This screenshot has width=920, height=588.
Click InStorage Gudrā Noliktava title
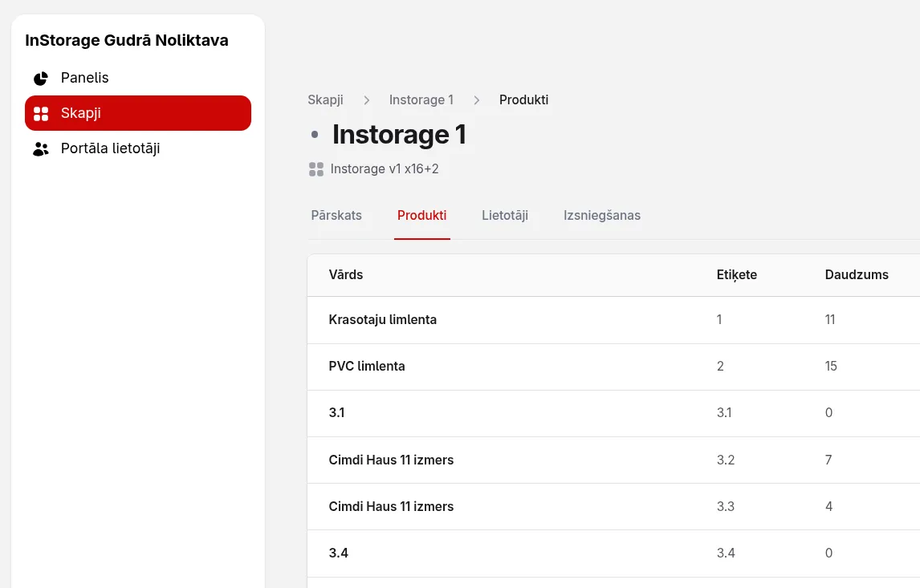(x=127, y=40)
